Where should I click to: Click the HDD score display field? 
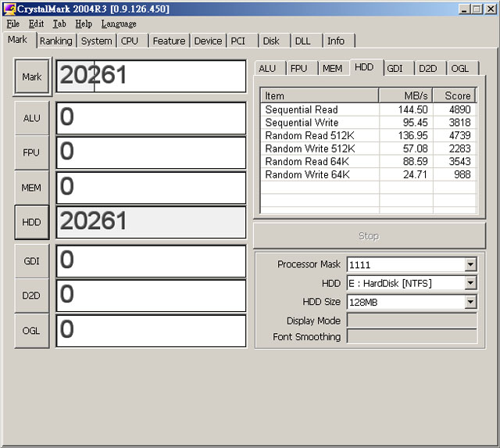[x=151, y=221]
